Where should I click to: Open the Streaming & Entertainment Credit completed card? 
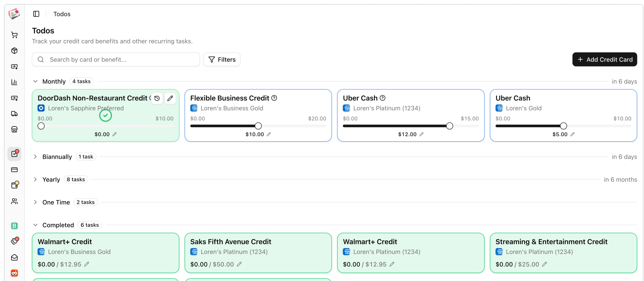(563, 253)
